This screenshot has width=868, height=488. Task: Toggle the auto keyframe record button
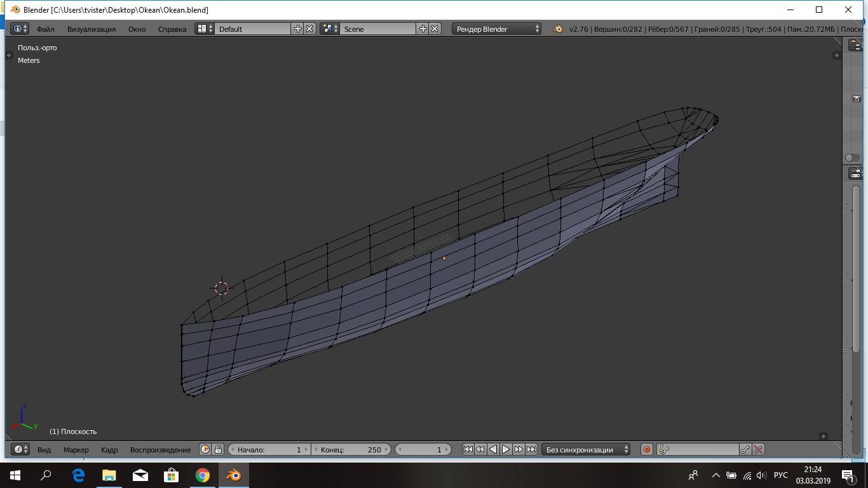click(x=647, y=449)
